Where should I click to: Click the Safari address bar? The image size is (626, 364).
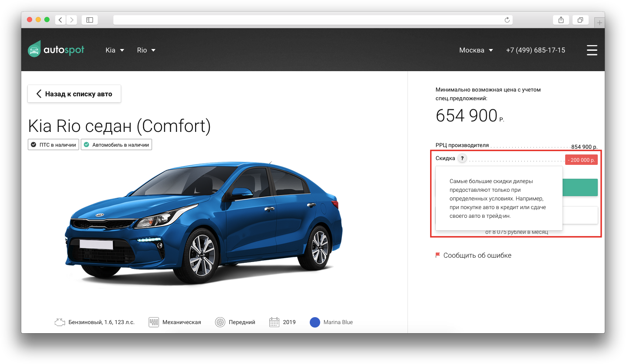pyautogui.click(x=313, y=20)
